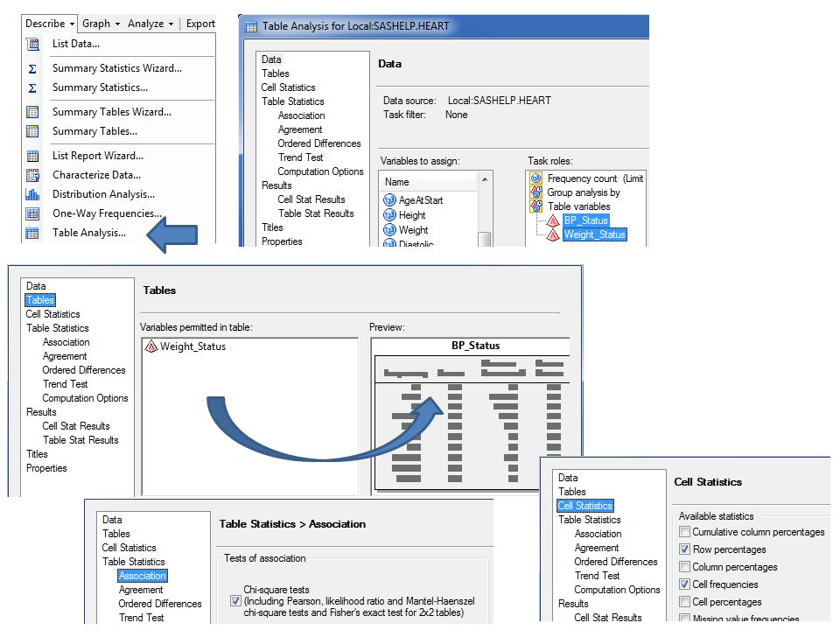Click the Height numeric variable icon
The width and height of the screenshot is (840, 630).
point(389,215)
